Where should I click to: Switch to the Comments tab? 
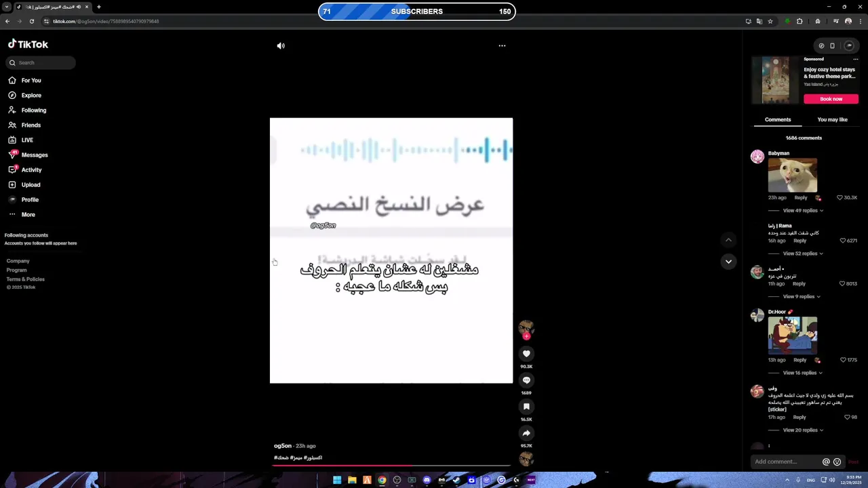tap(778, 119)
